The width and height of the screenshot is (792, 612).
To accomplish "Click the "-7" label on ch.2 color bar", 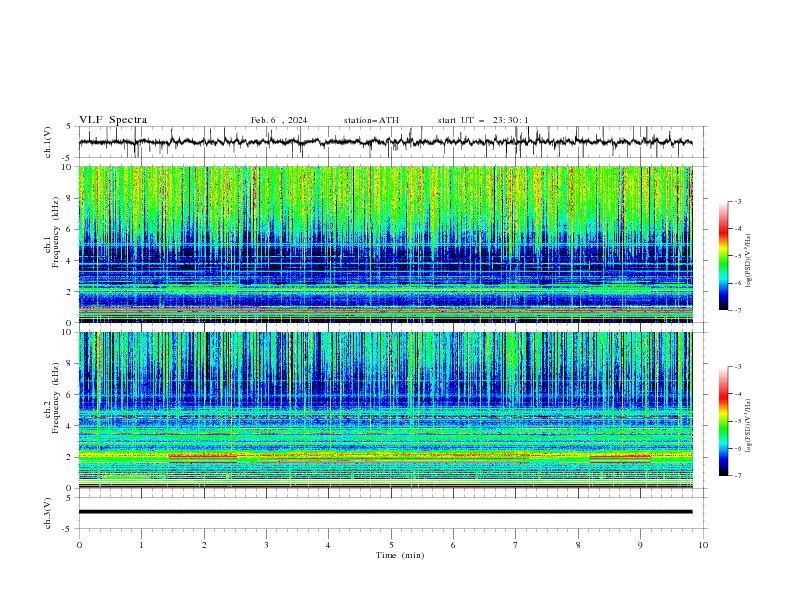I will pyautogui.click(x=738, y=476).
